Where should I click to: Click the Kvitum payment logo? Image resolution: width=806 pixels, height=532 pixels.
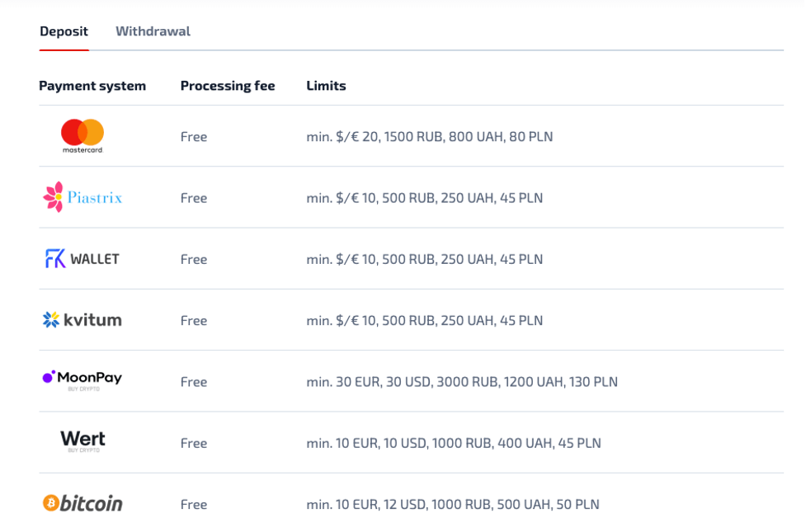(82, 320)
